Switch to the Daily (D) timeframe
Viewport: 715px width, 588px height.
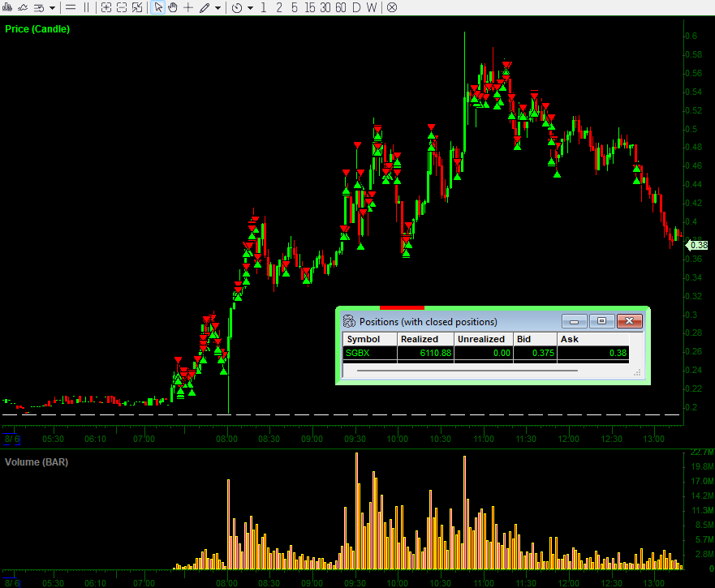[x=355, y=7]
